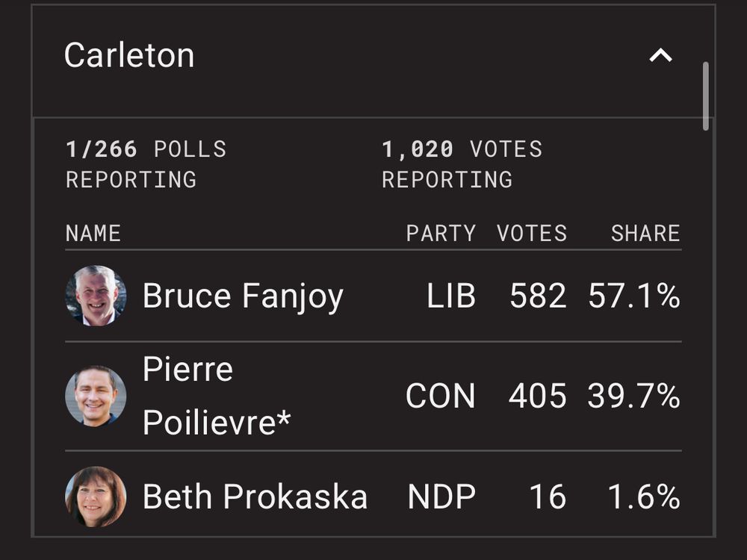This screenshot has width=747, height=560.
Task: Open Beth Prokaska's profile photo
Action: pos(96,497)
